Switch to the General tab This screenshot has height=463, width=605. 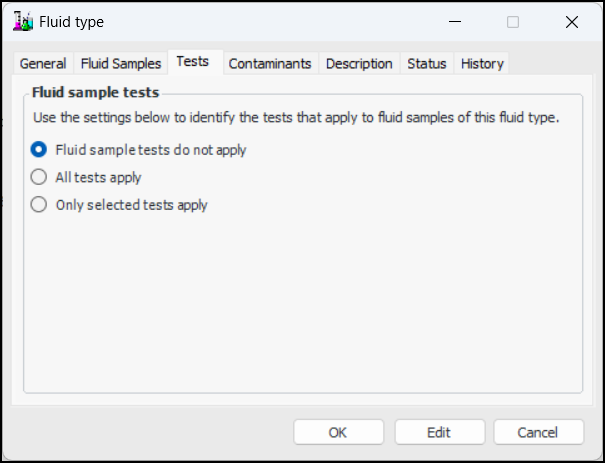point(43,63)
